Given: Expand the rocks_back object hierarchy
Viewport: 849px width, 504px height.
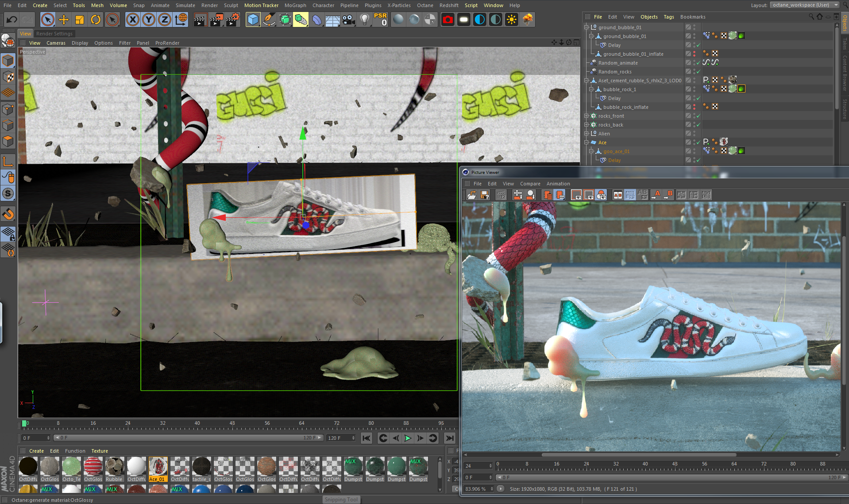Looking at the screenshot, I should pos(587,125).
